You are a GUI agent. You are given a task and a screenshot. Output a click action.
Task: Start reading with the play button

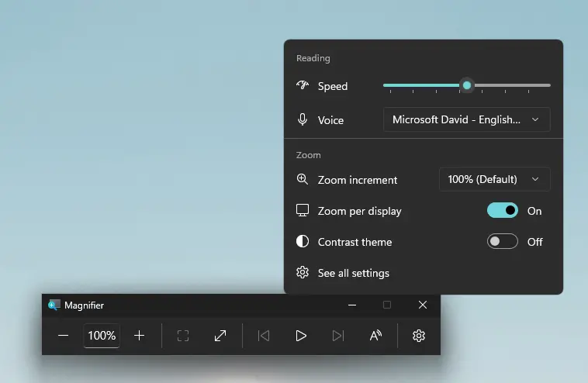(301, 336)
